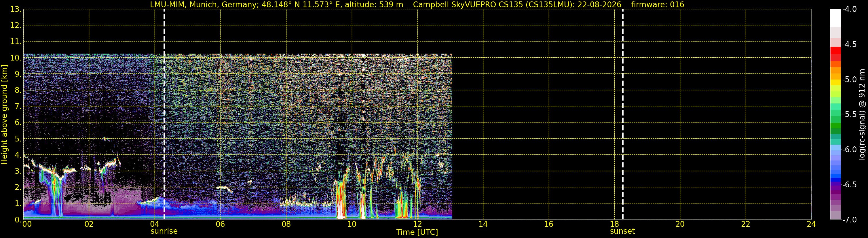The height and width of the screenshot is (238, 868).
Task: Click the '10.' tick on the height axis
Action: click(x=16, y=58)
